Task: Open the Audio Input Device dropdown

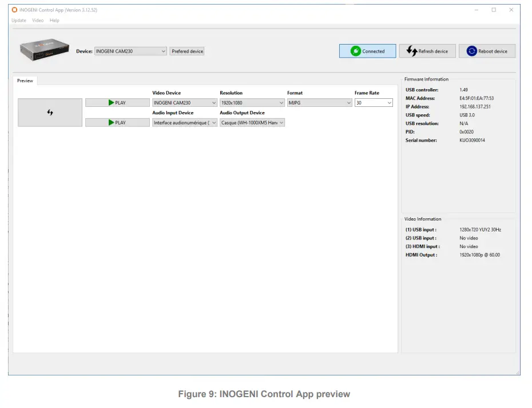Action: [185, 123]
